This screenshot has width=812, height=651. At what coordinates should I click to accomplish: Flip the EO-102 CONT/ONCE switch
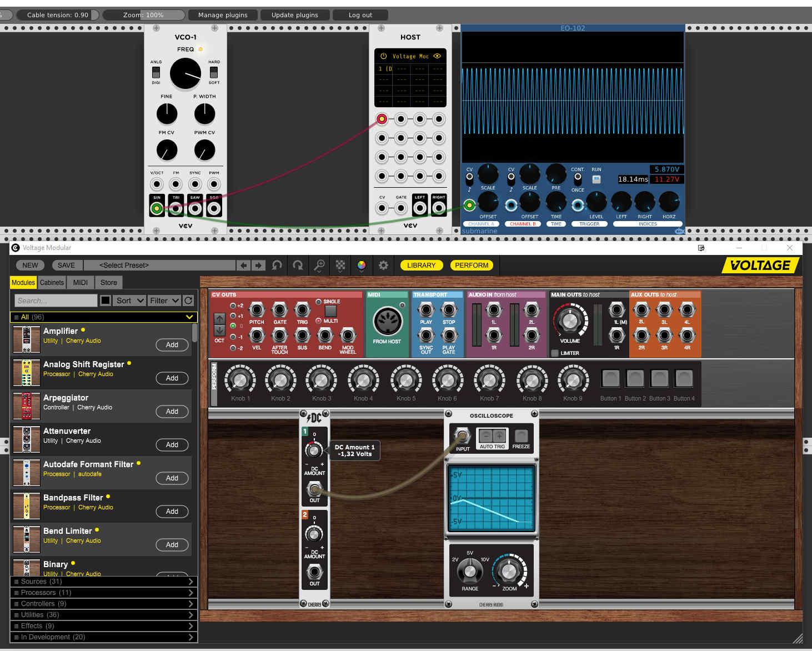click(x=578, y=179)
